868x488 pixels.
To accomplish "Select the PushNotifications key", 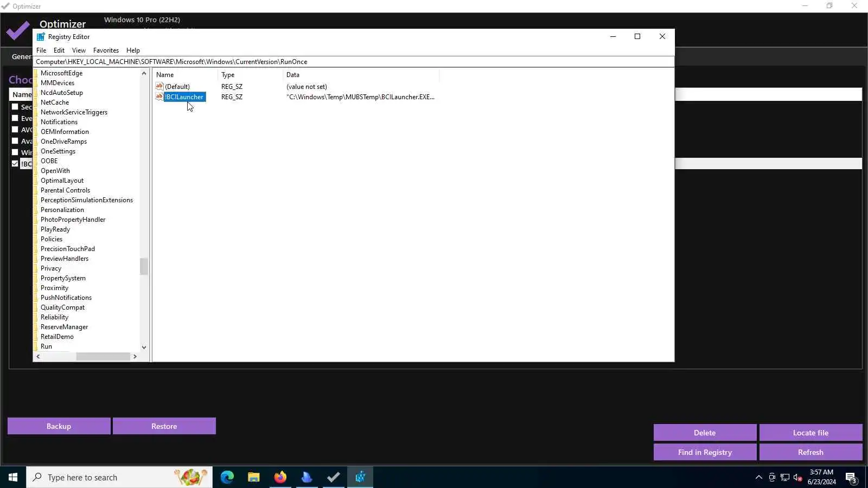I will (66, 298).
